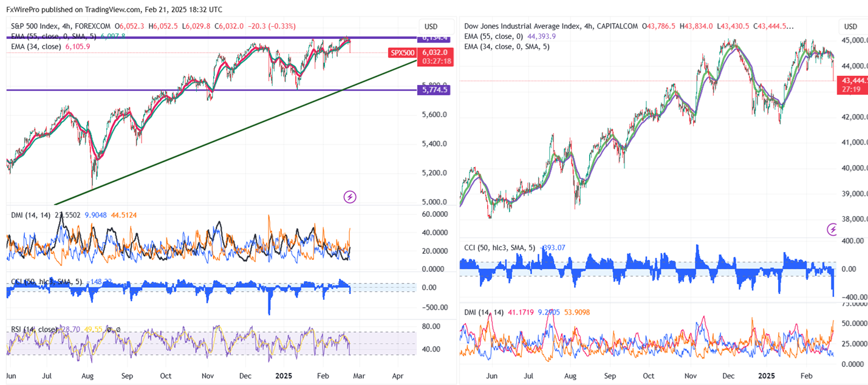Viewport: 868px width, 385px height.
Task: Click the 5,400.0 level on S&P price axis
Action: 434,144
